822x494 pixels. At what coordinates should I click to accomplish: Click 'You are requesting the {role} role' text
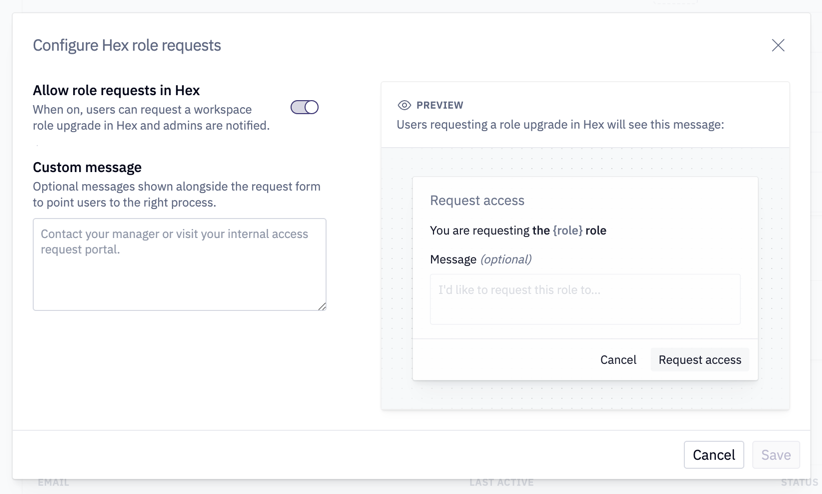[x=518, y=231]
